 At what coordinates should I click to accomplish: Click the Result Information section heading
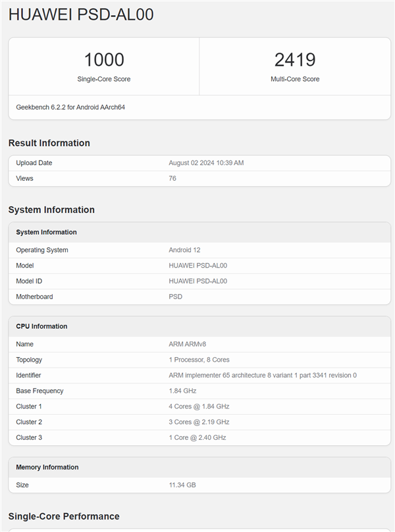pyautogui.click(x=49, y=143)
